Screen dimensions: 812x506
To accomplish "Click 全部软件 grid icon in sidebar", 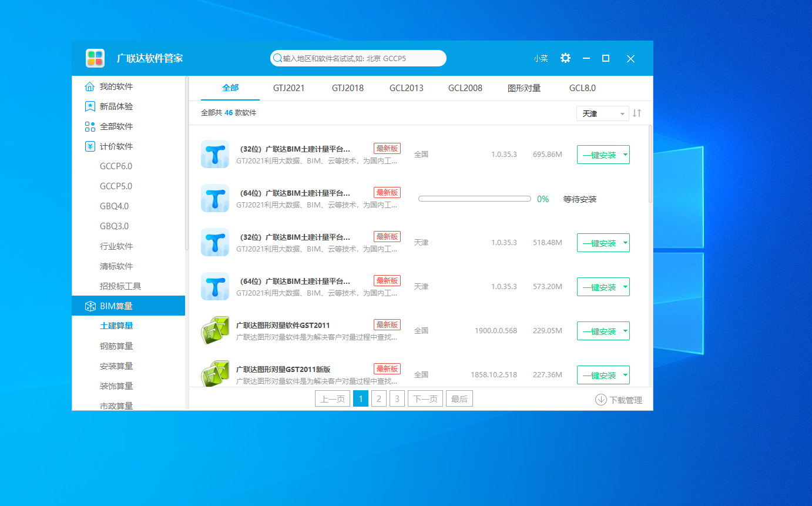I will pos(89,126).
